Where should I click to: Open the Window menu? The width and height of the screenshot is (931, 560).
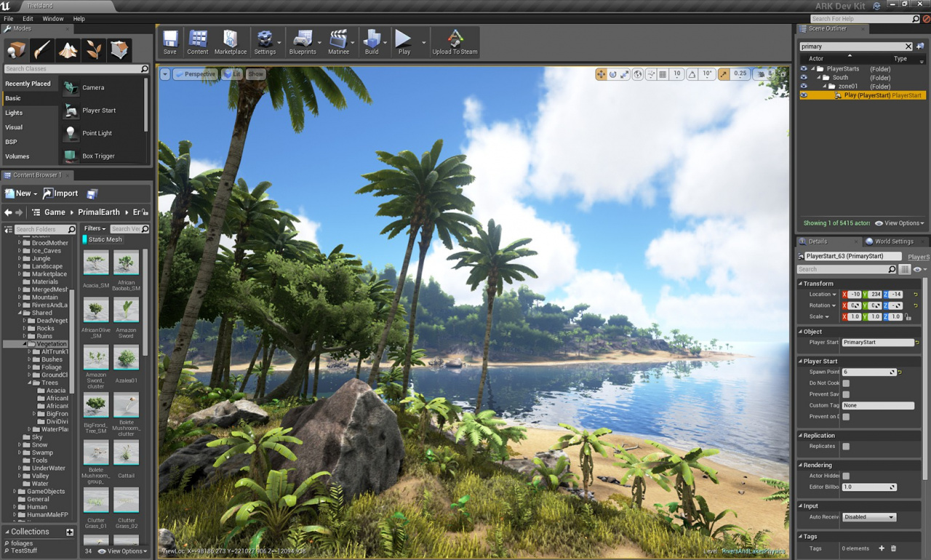click(53, 19)
